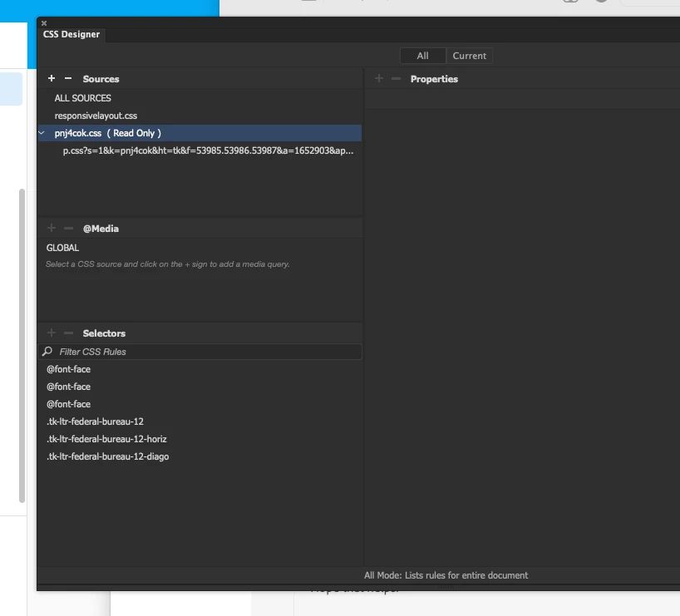Click the remove media query minus icon
Image resolution: width=680 pixels, height=616 pixels.
[68, 228]
